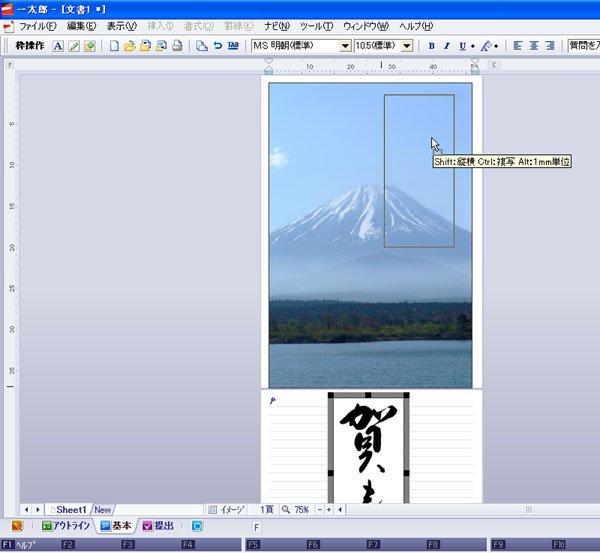Click the print icon in toolbar
The image size is (600, 553).
[x=177, y=46]
